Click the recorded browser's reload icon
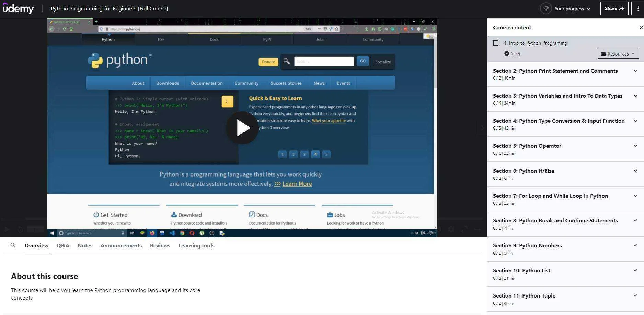Screen dimensions: 644x315 [65, 29]
